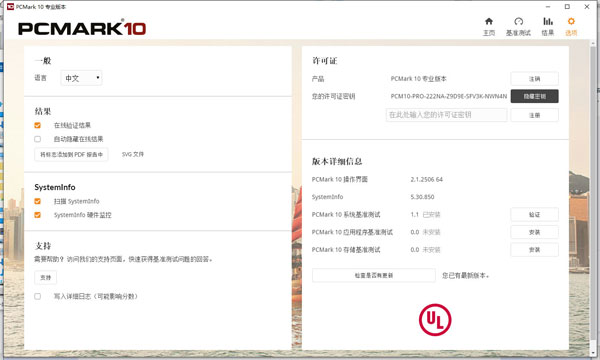Click 验证 for PCMark 10 系统基准测试

pos(534,215)
